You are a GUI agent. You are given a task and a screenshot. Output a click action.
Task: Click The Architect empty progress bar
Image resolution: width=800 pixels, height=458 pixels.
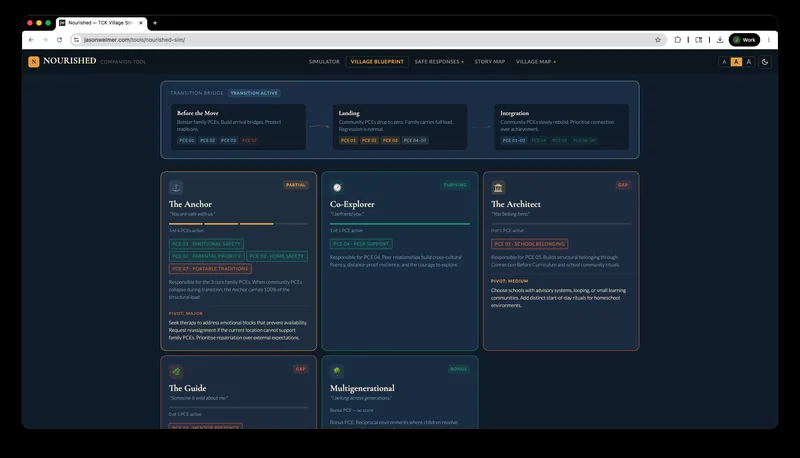point(561,223)
